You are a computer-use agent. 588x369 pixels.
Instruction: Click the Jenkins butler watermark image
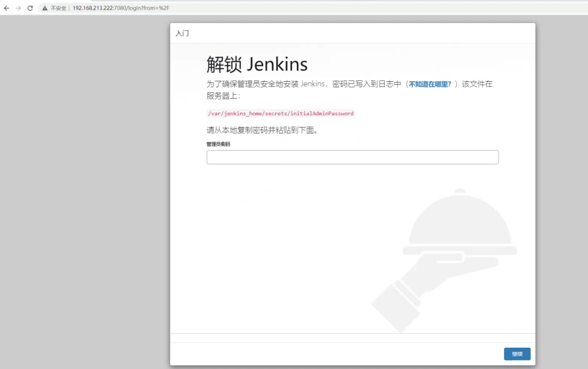click(x=445, y=260)
